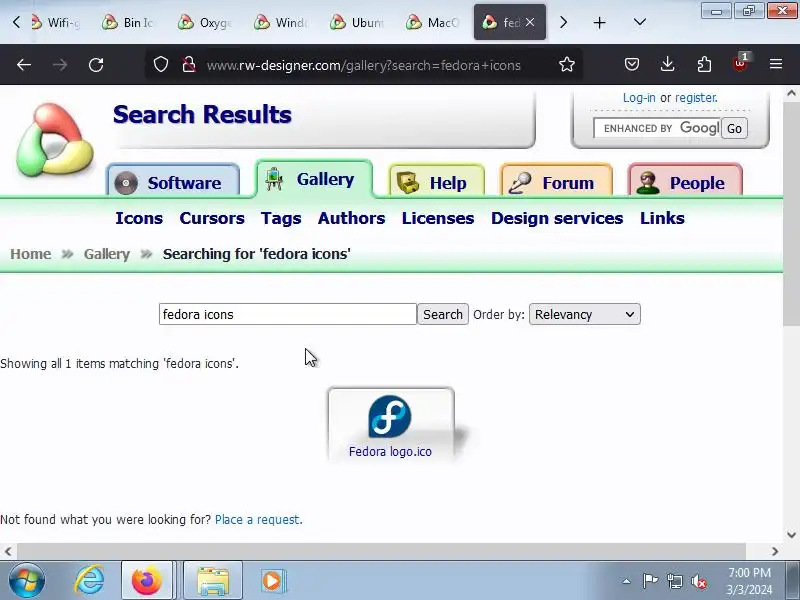Click network tray icon

coord(674,581)
